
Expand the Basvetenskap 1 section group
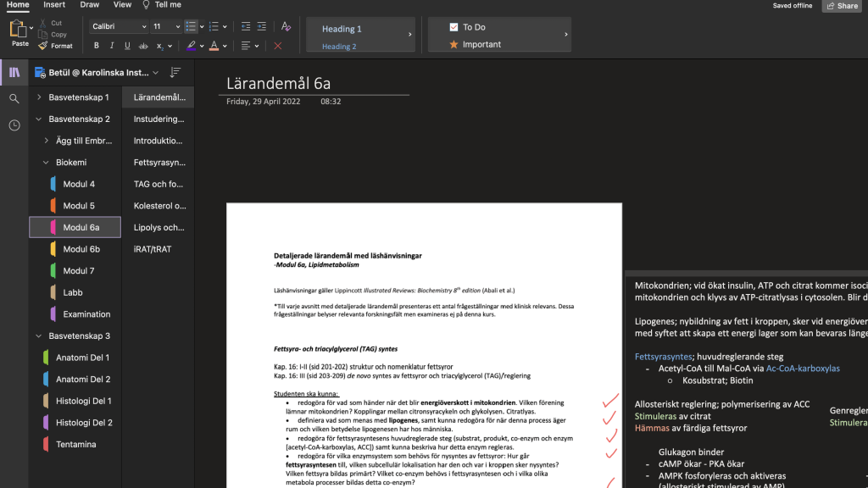pos(39,97)
